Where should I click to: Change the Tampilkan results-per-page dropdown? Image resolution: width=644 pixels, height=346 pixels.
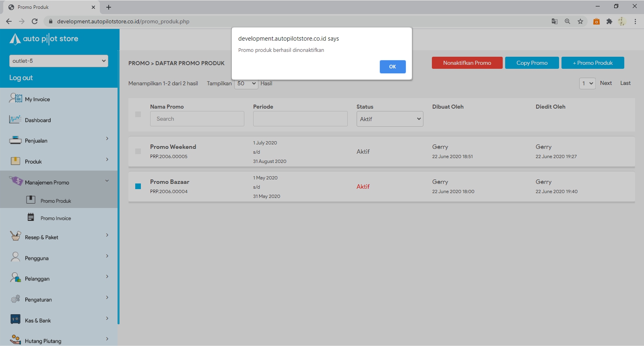click(246, 84)
